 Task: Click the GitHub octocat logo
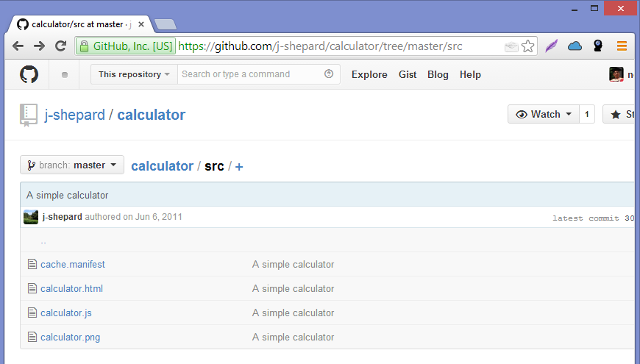click(x=29, y=74)
